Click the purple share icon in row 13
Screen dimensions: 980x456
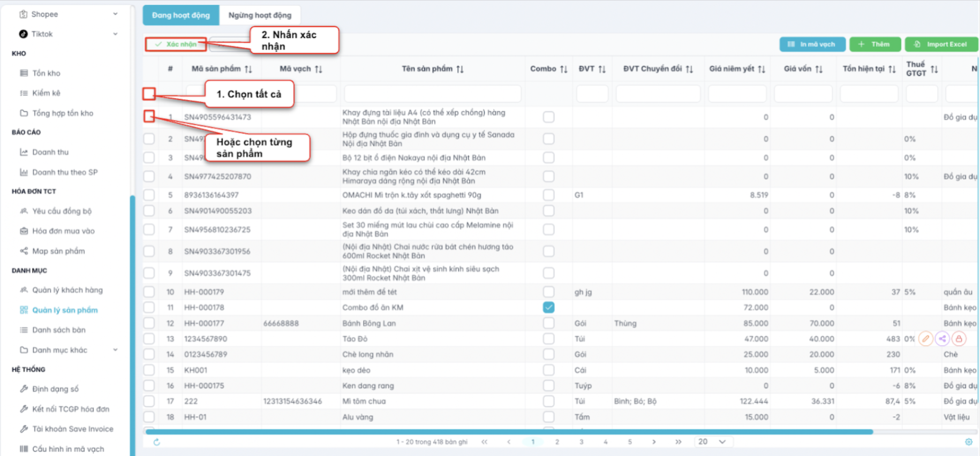pos(942,339)
